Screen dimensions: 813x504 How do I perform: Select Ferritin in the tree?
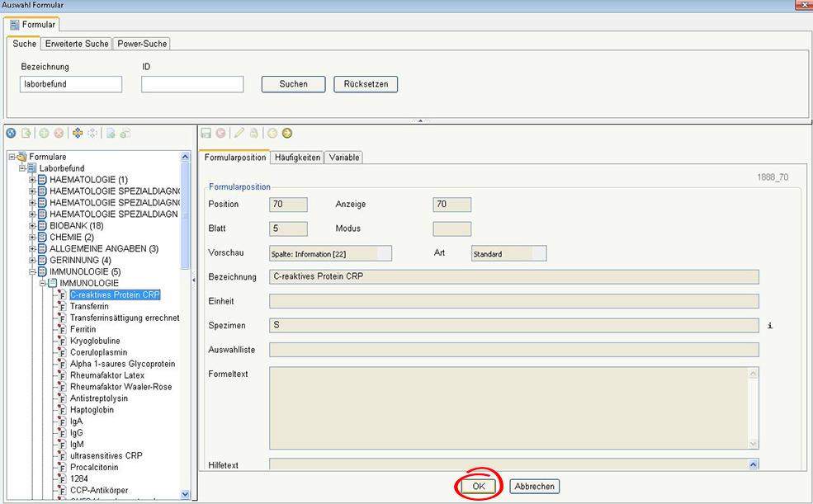84,329
